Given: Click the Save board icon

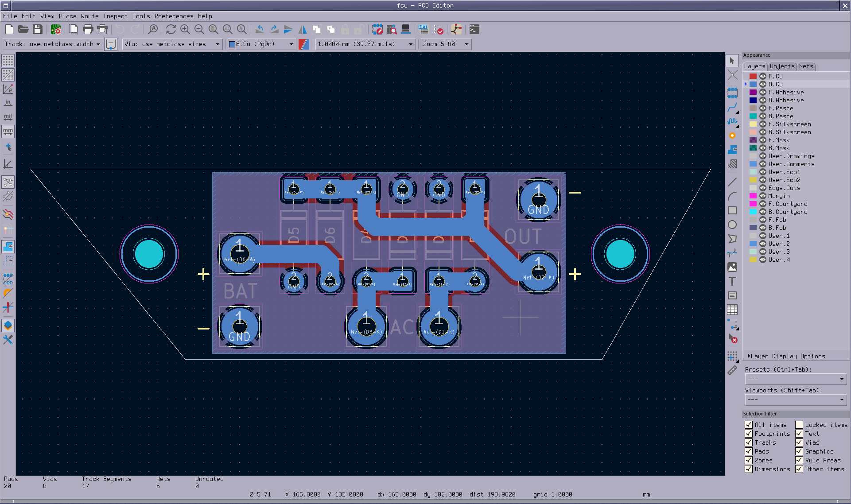Looking at the screenshot, I should pyautogui.click(x=38, y=30).
